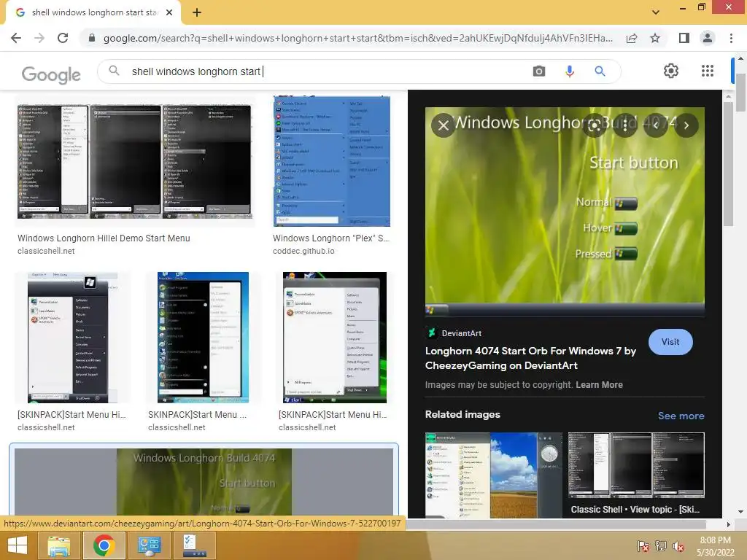This screenshot has height=560, width=747.
Task: Close the image preview panel
Action: coord(444,125)
